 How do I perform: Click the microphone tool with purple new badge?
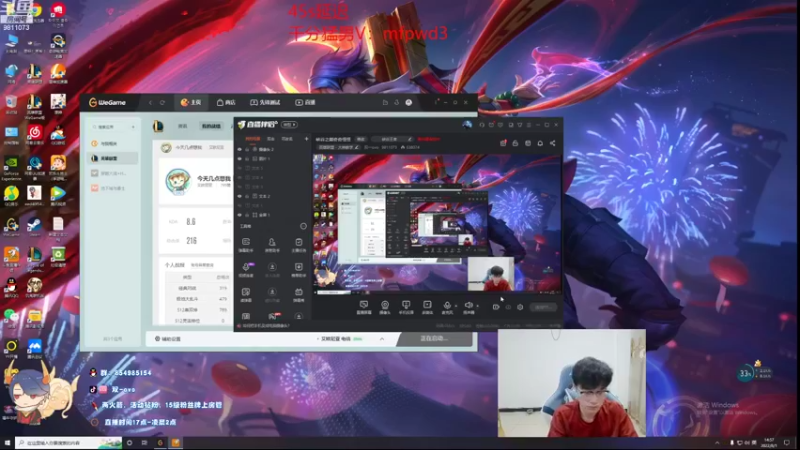pos(246,269)
